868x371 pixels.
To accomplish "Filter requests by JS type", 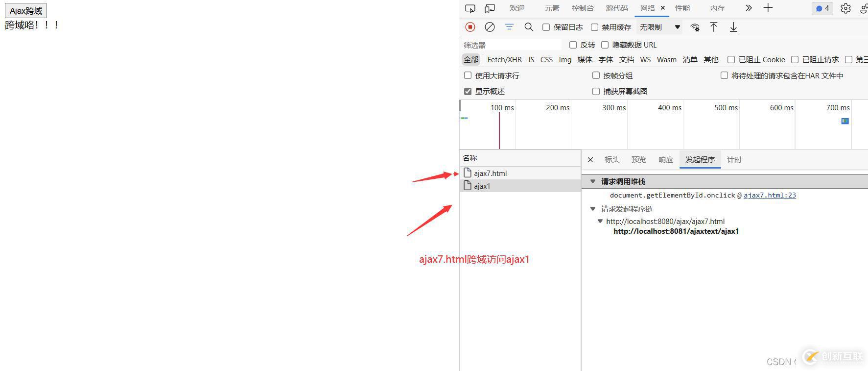I will point(531,60).
